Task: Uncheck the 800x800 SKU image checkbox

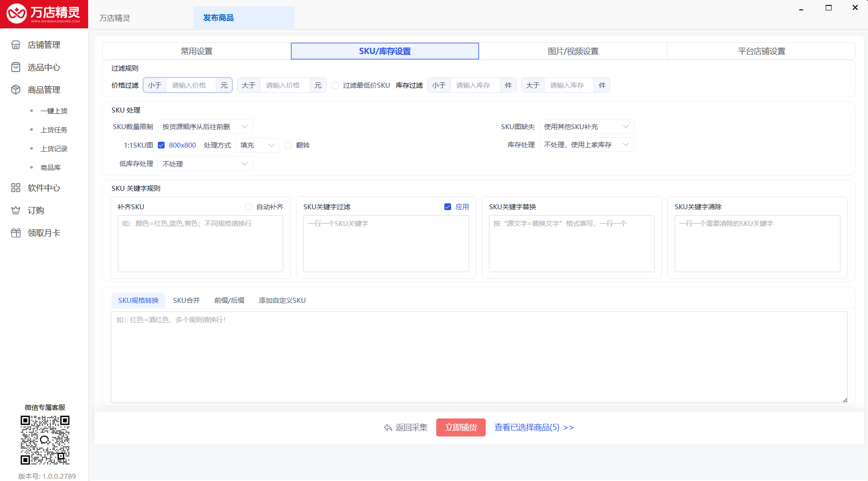Action: coord(161,145)
